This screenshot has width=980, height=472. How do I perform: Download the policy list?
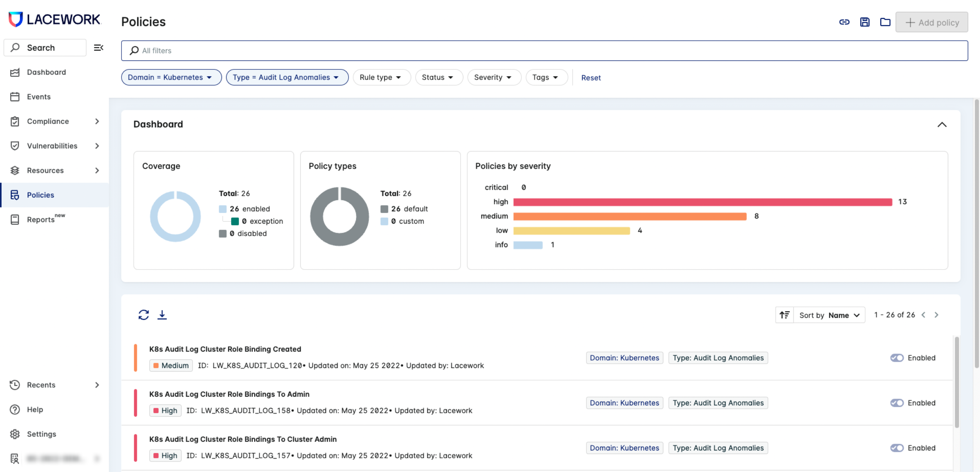point(162,315)
